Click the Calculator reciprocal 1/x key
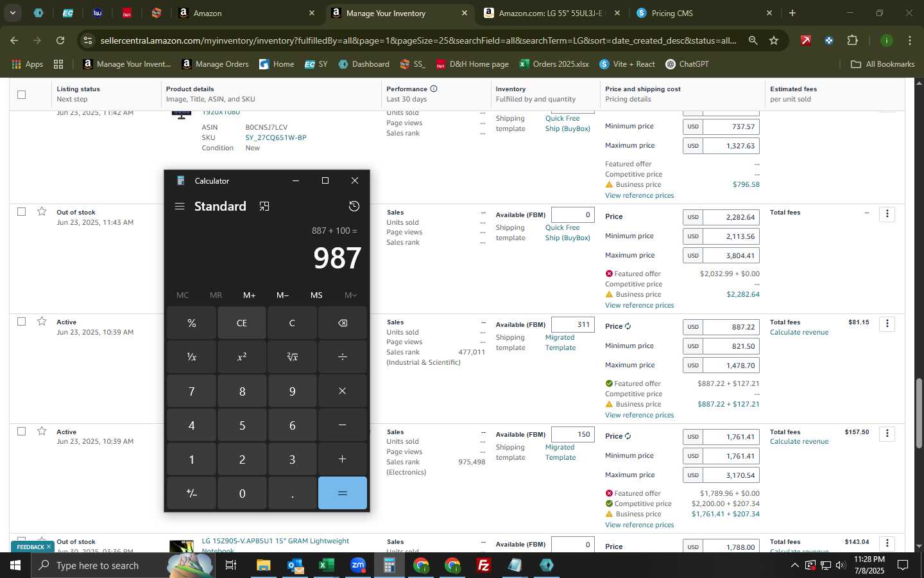Image resolution: width=924 pixels, height=578 pixels. click(x=191, y=357)
